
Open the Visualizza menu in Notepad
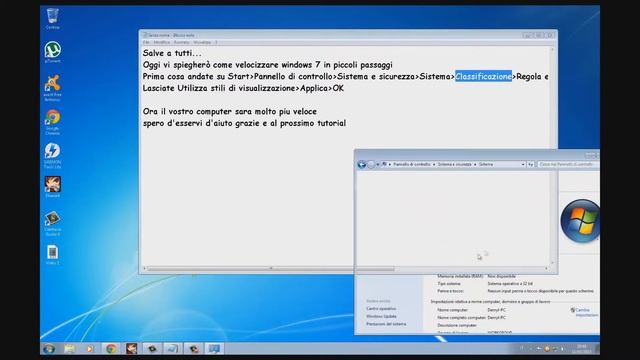click(x=202, y=42)
